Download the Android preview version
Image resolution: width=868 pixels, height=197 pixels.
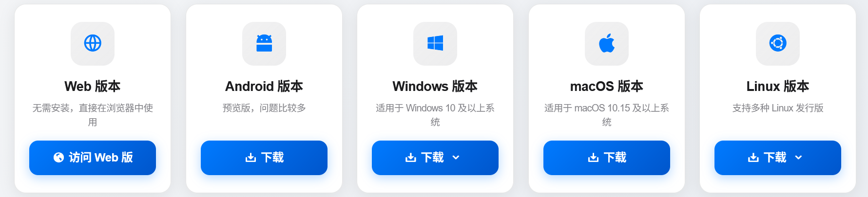(x=264, y=158)
